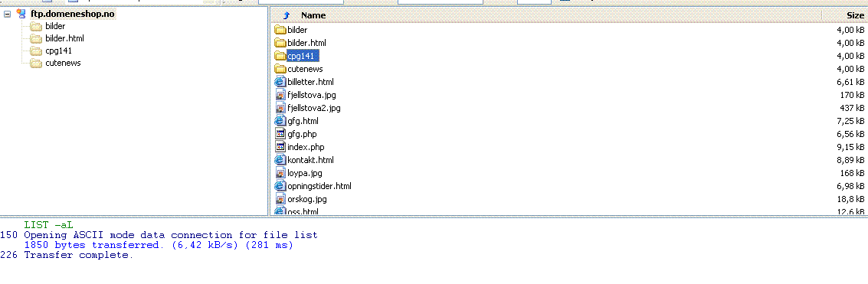Click the 7,25 kB size cell

click(x=851, y=121)
